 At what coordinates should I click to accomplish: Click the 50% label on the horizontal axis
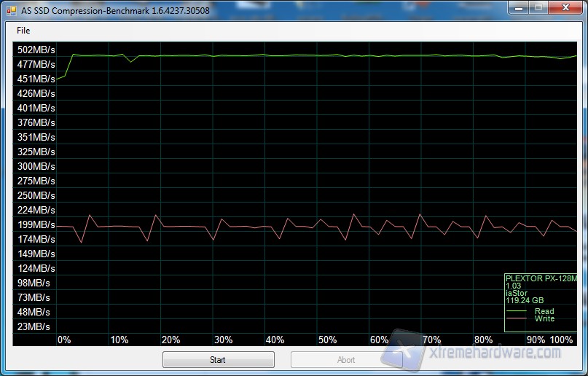click(327, 340)
